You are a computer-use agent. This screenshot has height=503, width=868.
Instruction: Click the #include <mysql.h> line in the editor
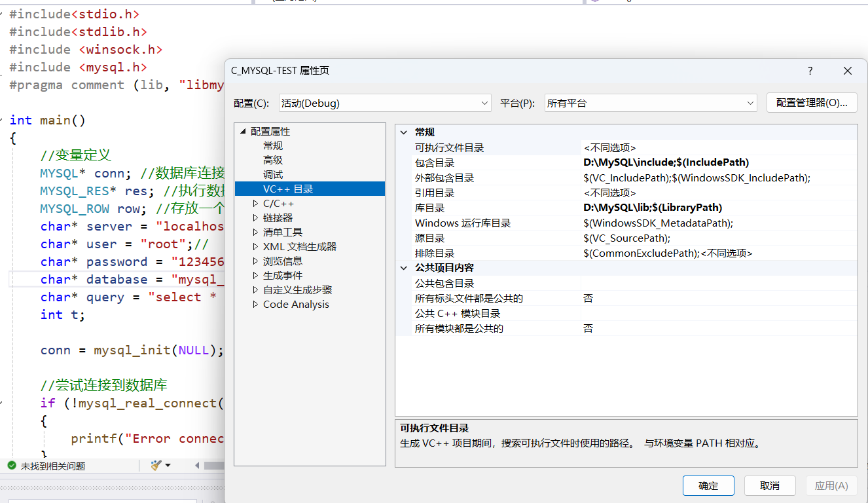[x=78, y=67]
